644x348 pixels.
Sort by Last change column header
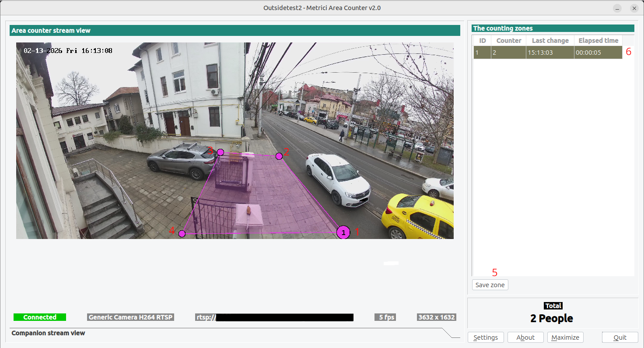click(x=550, y=40)
